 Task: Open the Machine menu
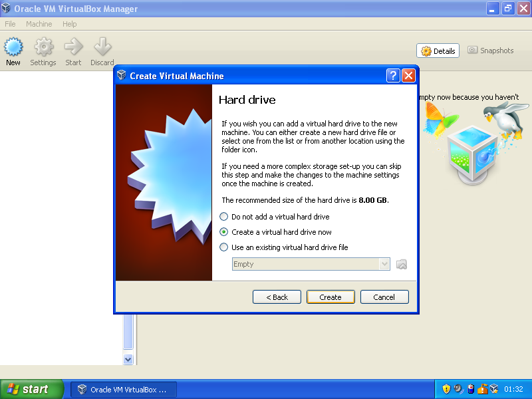(39, 24)
